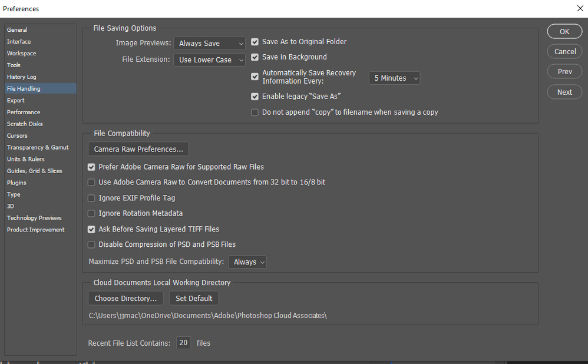
Task: Advance to the Next preferences page
Action: click(x=564, y=92)
